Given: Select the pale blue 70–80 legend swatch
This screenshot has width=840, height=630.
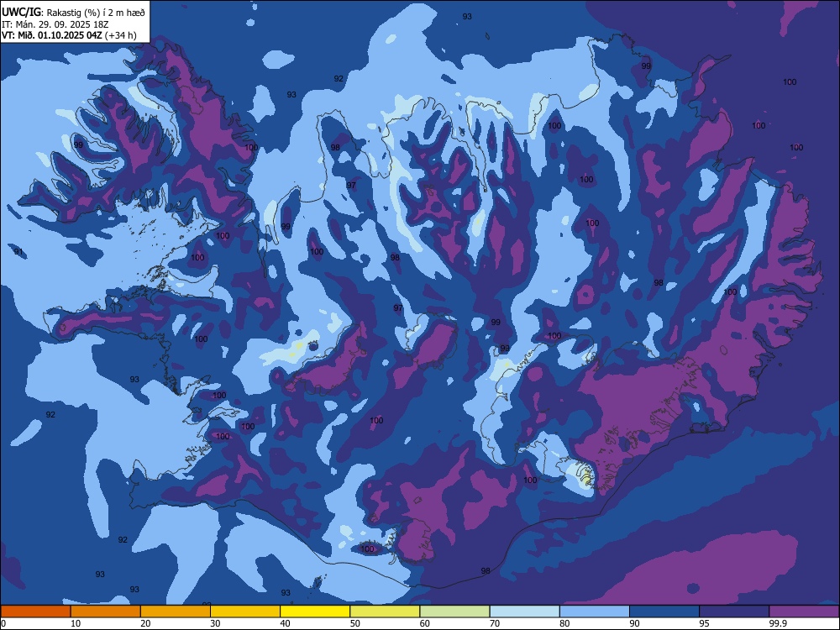Looking at the screenshot, I should [x=525, y=612].
